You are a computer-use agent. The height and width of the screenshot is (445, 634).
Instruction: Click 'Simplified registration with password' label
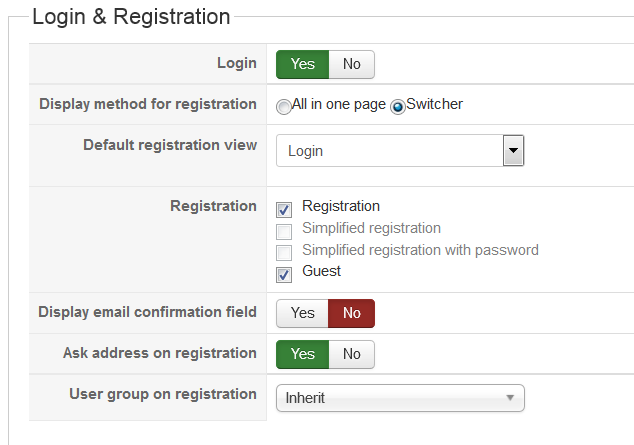point(420,250)
